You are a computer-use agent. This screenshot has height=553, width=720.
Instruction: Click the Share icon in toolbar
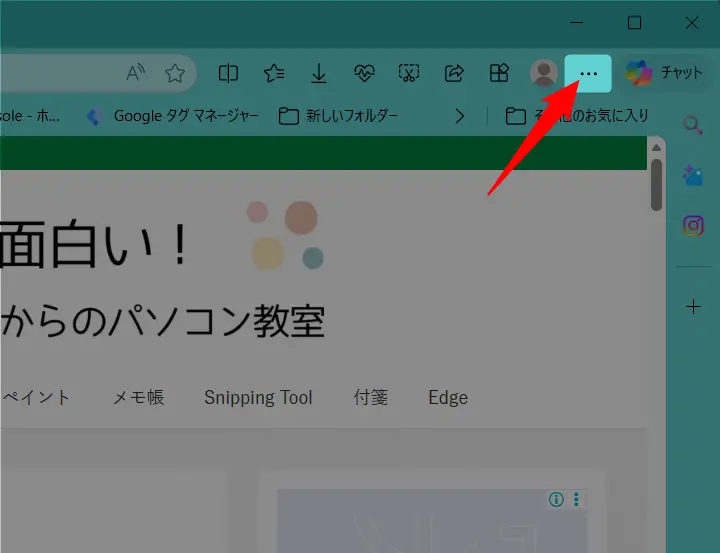click(x=453, y=73)
